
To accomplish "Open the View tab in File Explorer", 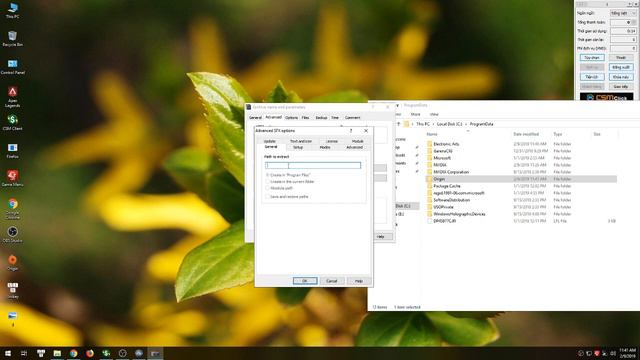I will (x=434, y=114).
